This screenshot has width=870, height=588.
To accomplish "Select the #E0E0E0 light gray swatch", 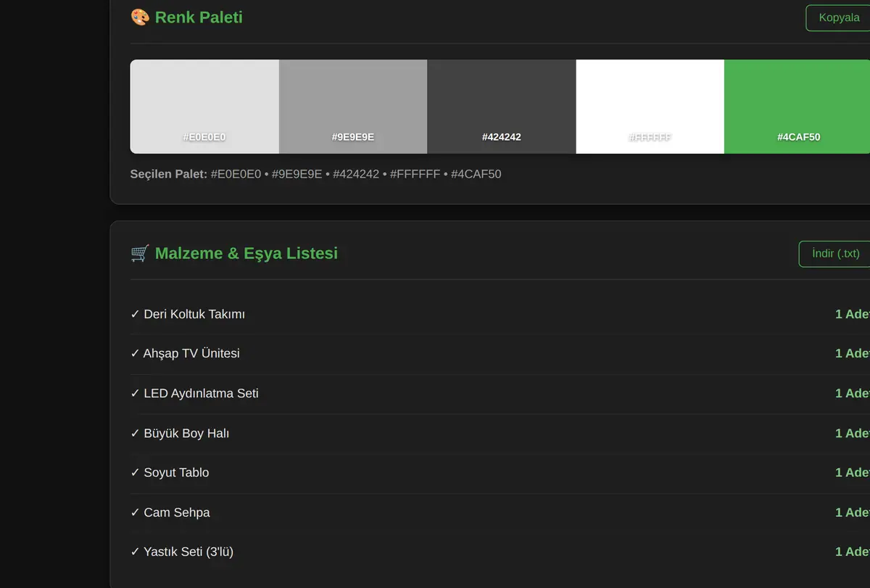I will [x=204, y=107].
